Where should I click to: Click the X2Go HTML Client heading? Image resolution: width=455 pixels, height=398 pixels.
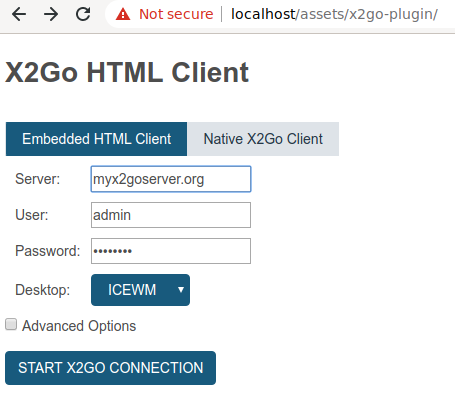[x=127, y=72]
